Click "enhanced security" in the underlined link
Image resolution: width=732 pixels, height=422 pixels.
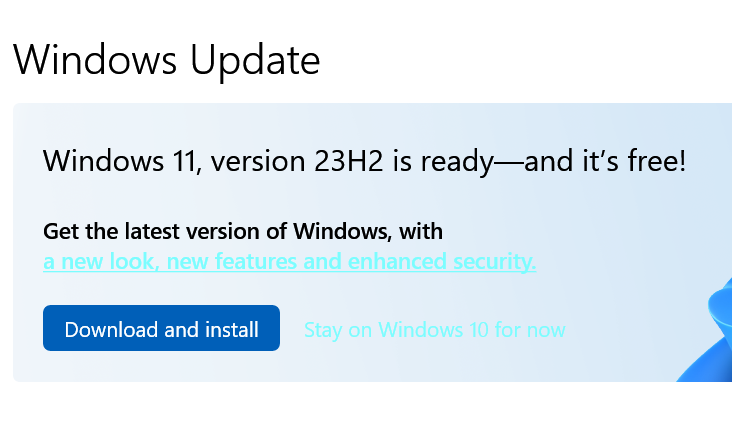441,262
